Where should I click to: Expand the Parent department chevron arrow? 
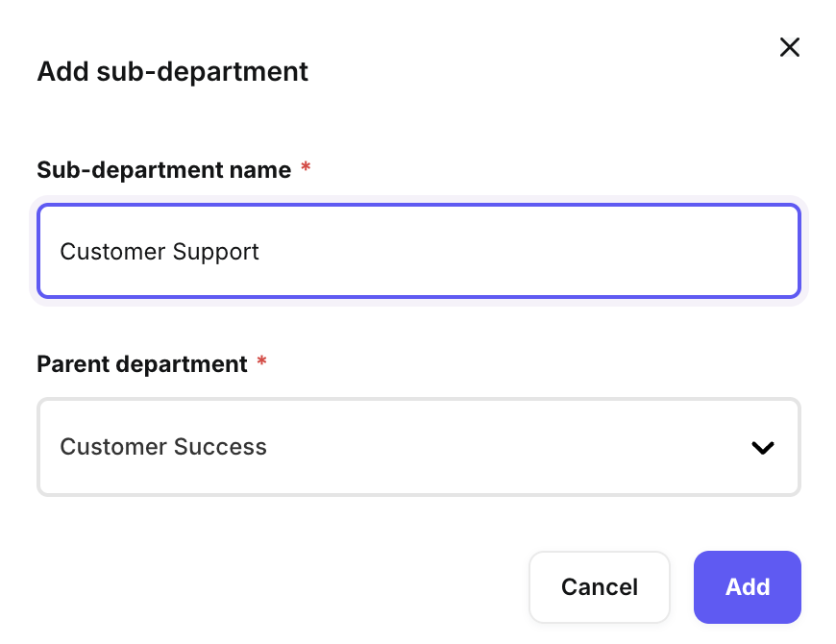tap(763, 447)
